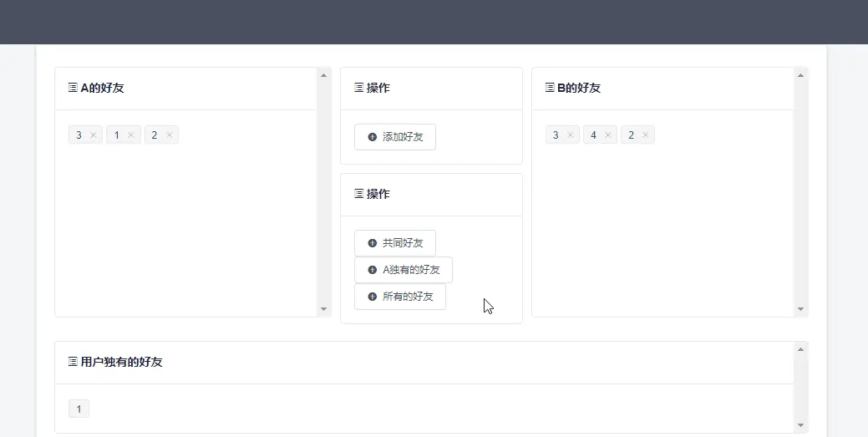Click number 4 label in B's friends
Image resolution: width=868 pixels, height=437 pixels.
click(x=593, y=135)
